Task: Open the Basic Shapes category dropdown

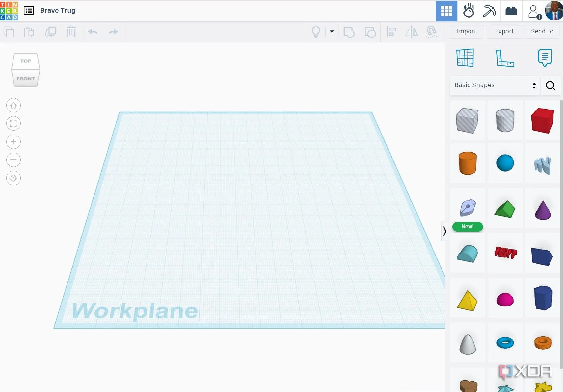Action: click(x=495, y=86)
